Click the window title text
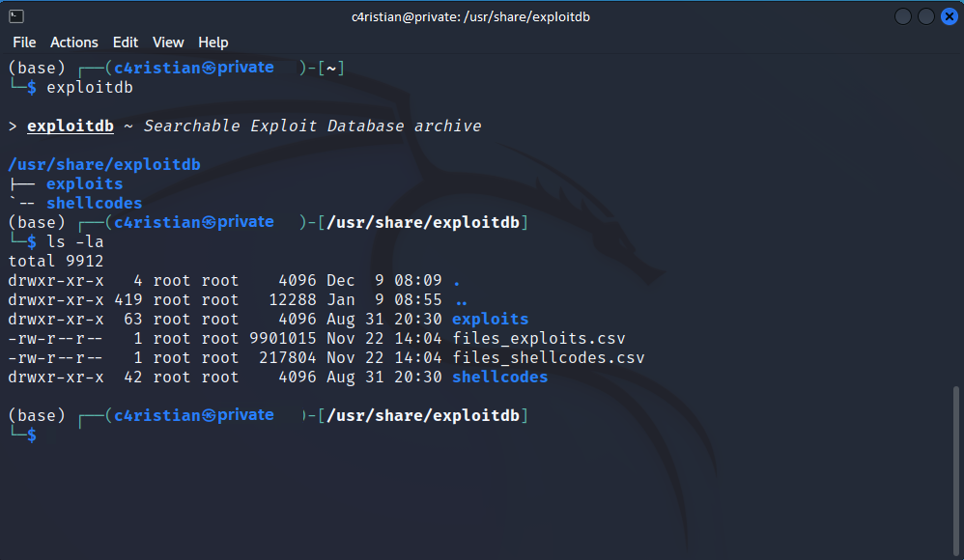Viewport: 964px width, 560px height. click(470, 16)
